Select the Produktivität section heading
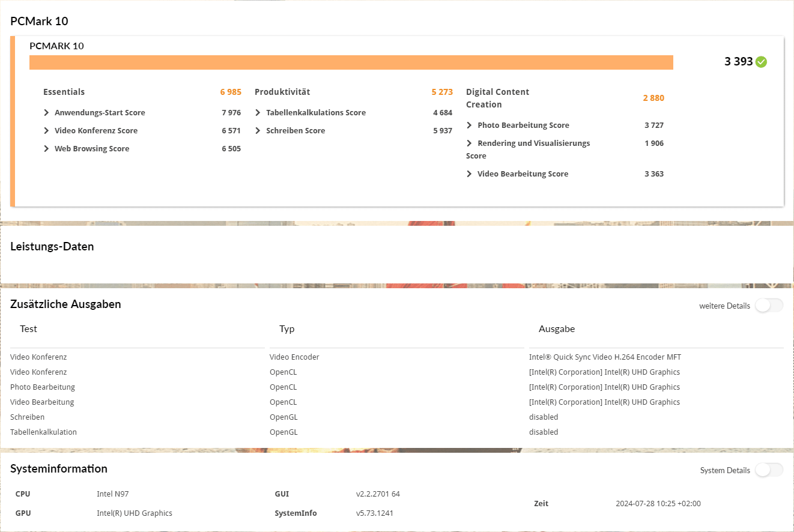Image resolution: width=794 pixels, height=532 pixels. 282,92
